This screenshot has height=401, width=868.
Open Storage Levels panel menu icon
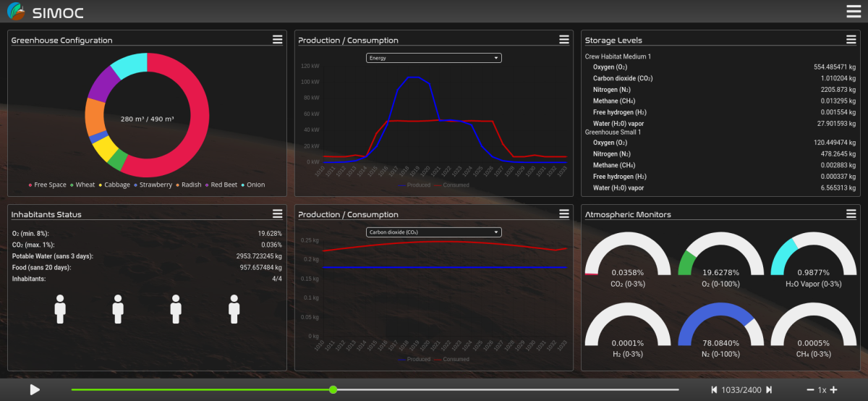851,40
